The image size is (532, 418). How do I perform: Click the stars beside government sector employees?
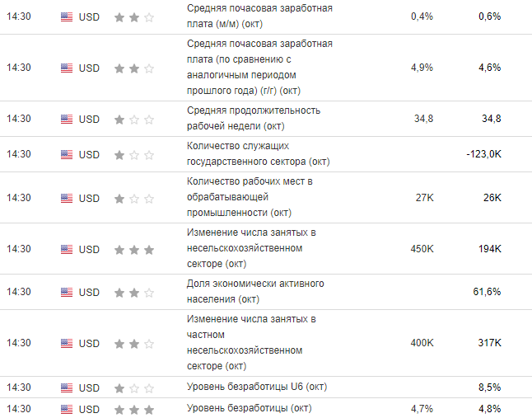[133, 154]
